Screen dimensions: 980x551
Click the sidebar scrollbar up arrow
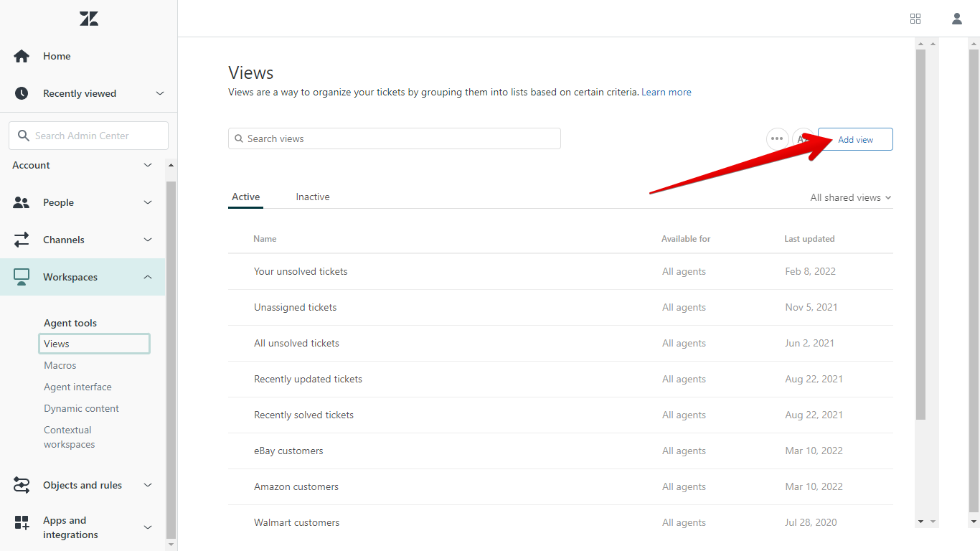tap(171, 165)
